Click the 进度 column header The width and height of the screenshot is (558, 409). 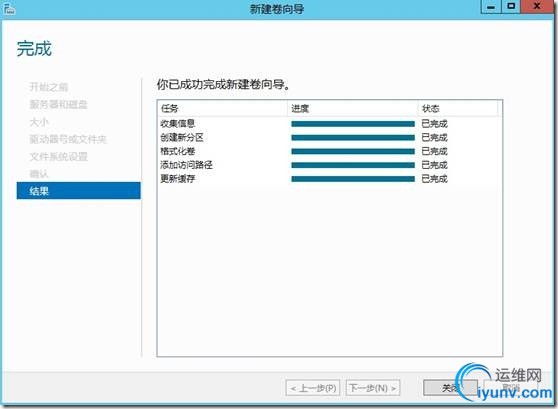(352, 108)
